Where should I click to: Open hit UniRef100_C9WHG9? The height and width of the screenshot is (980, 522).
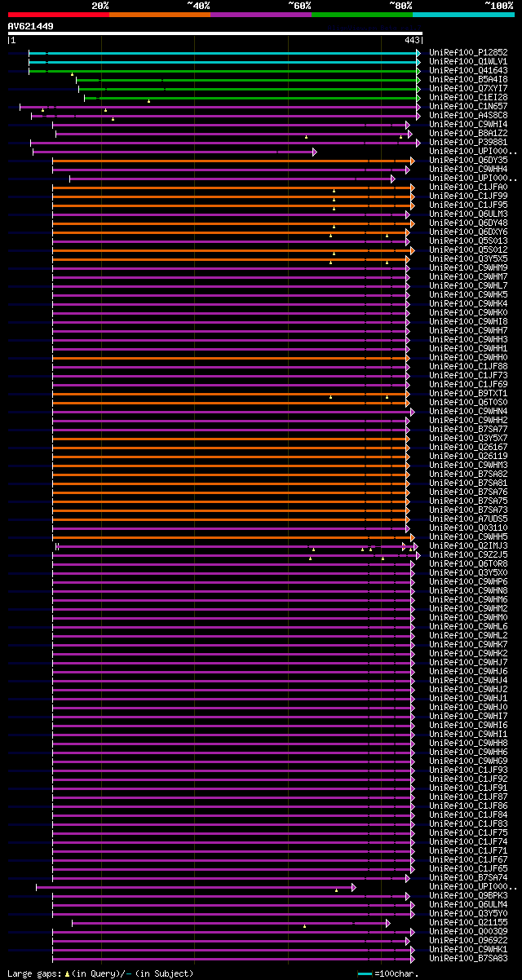[469, 761]
